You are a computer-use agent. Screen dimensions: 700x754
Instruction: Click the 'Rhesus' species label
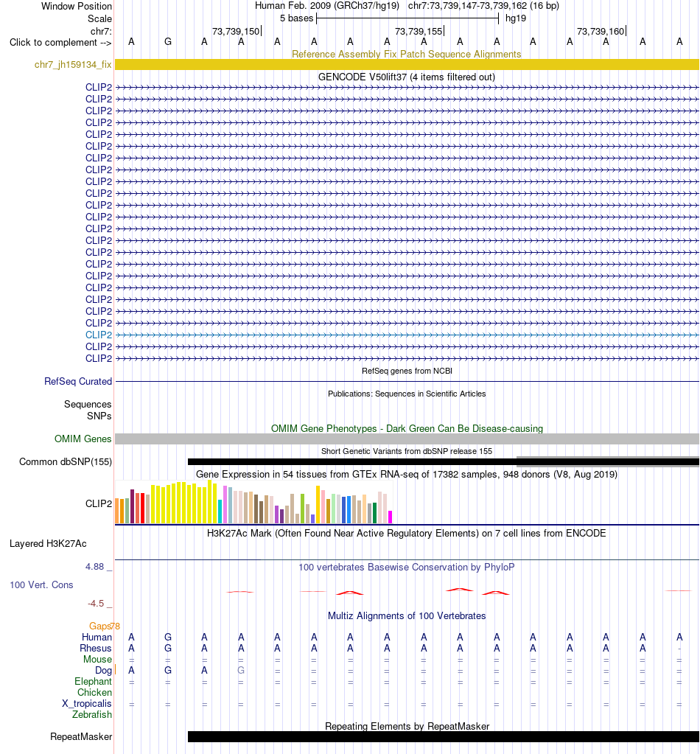96,648
